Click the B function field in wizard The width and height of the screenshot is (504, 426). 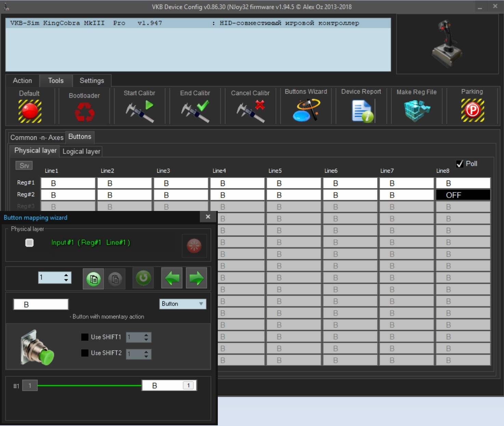click(41, 304)
